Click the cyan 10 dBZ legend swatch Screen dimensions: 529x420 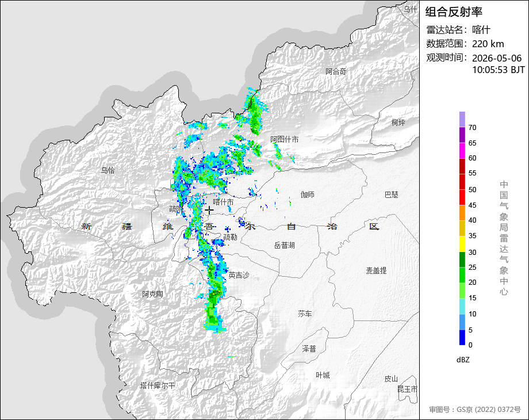tap(462, 306)
